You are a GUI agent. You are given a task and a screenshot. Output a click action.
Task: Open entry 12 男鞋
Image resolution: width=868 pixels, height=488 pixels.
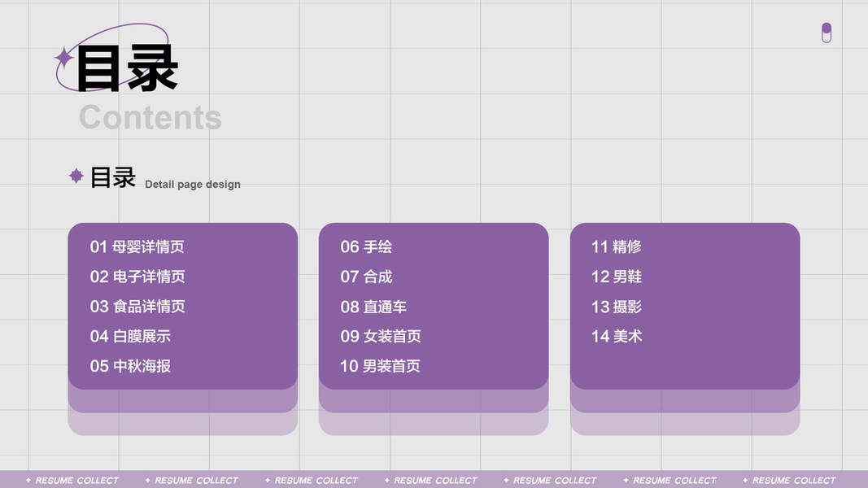coord(617,277)
